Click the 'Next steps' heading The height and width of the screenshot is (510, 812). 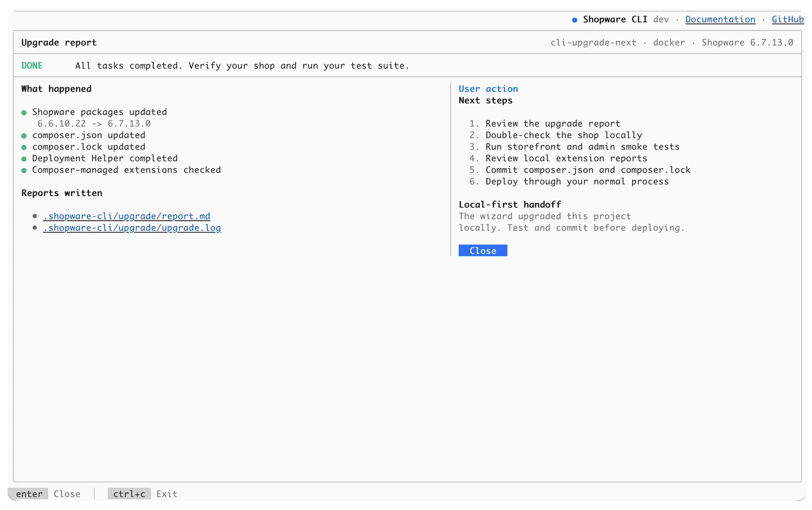(485, 100)
